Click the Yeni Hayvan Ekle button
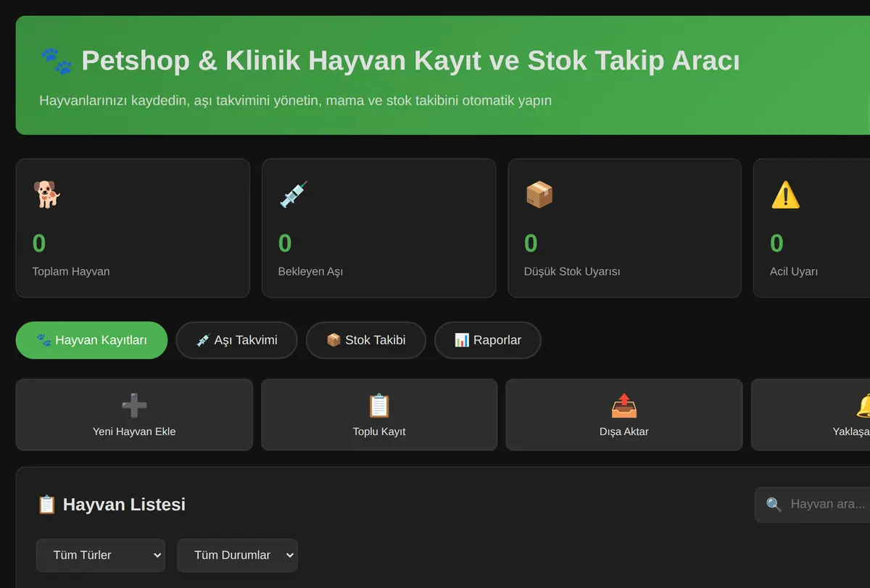 (x=134, y=415)
